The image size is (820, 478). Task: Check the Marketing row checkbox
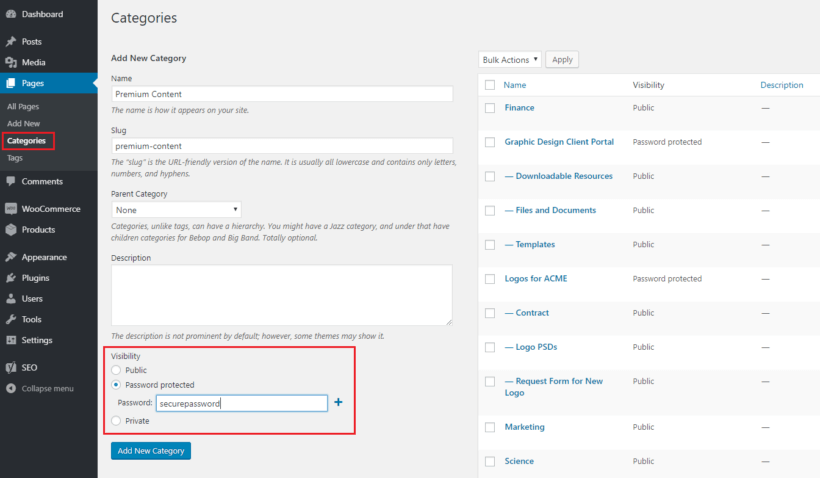click(x=490, y=427)
